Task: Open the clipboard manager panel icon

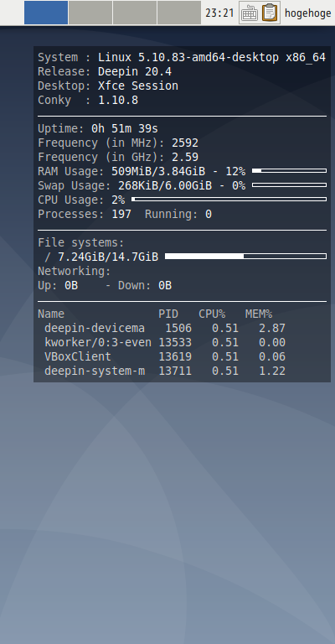Action: click(270, 13)
